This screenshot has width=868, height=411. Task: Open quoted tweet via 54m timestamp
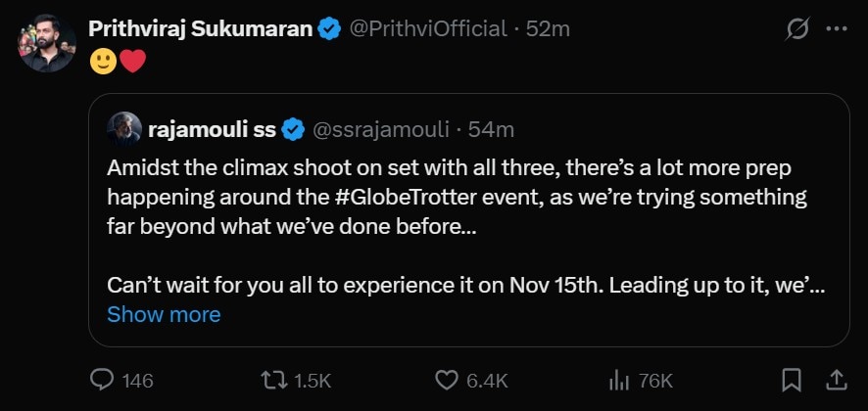coord(491,129)
